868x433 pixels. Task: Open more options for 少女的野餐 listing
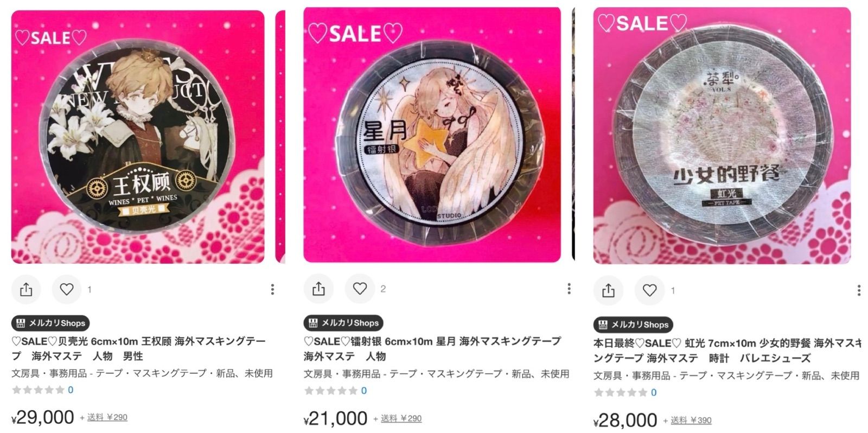tap(859, 291)
